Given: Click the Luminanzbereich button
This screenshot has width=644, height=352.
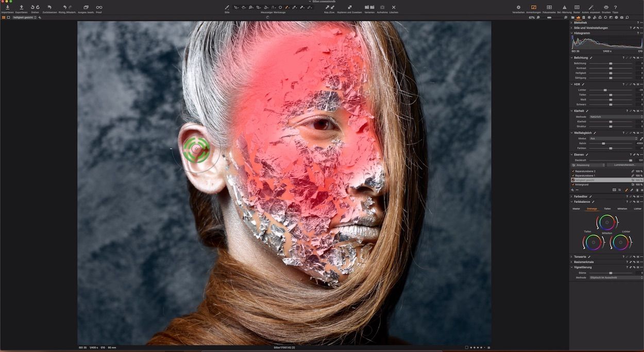Looking at the screenshot, I should pos(625,165).
